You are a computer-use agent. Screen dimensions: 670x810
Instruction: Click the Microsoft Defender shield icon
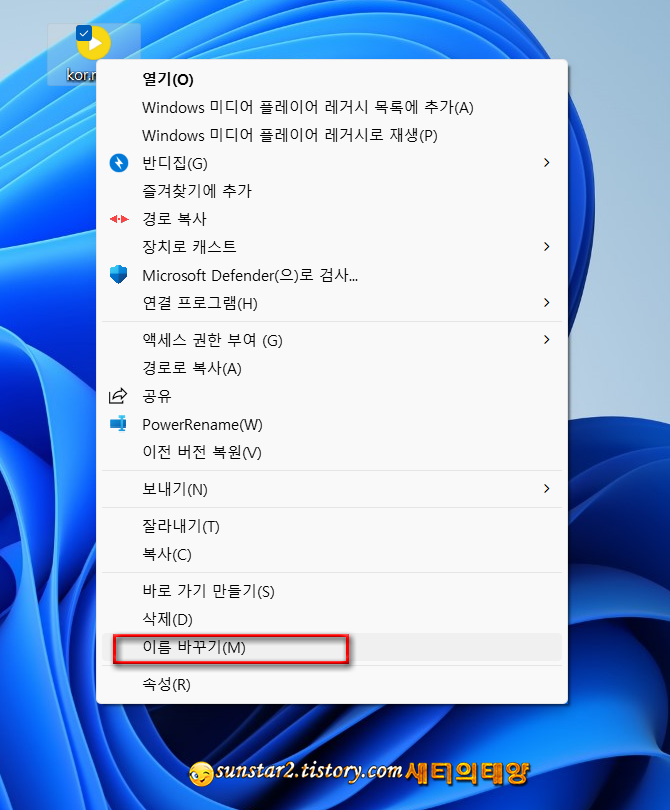(119, 274)
